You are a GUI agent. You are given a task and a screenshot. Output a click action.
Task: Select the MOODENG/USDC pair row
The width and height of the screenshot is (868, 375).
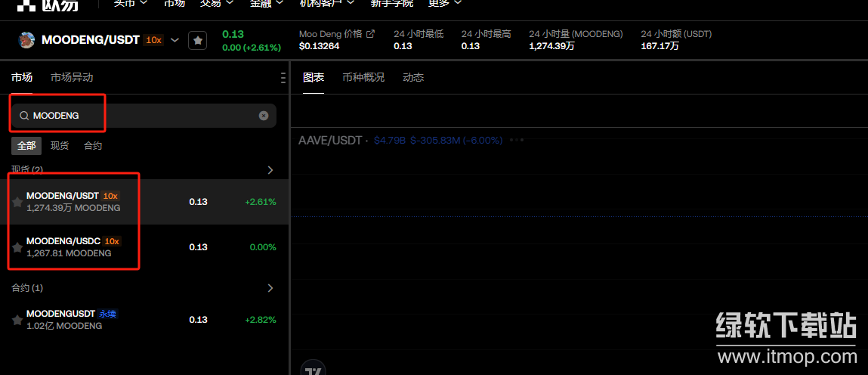tap(144, 247)
